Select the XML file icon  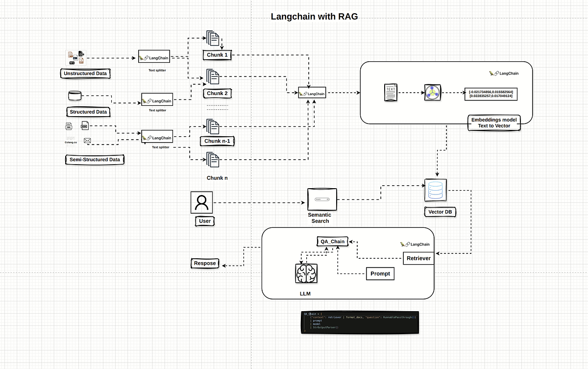pos(69,126)
